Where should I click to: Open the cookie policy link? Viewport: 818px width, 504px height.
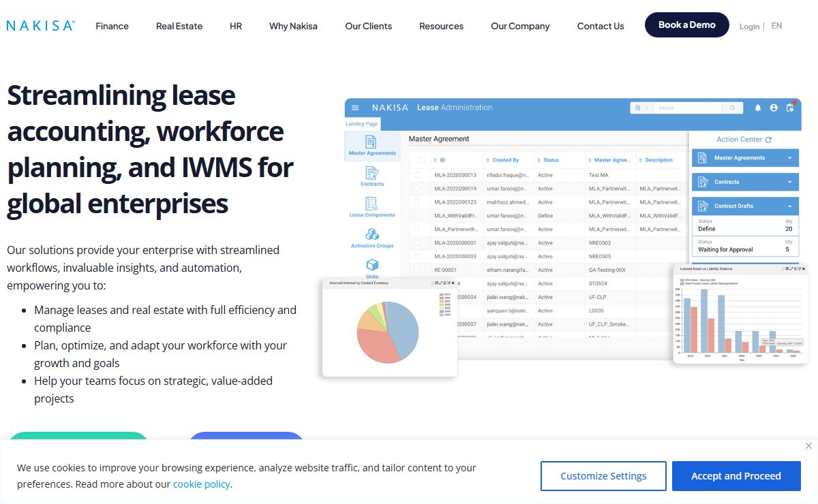pos(202,484)
